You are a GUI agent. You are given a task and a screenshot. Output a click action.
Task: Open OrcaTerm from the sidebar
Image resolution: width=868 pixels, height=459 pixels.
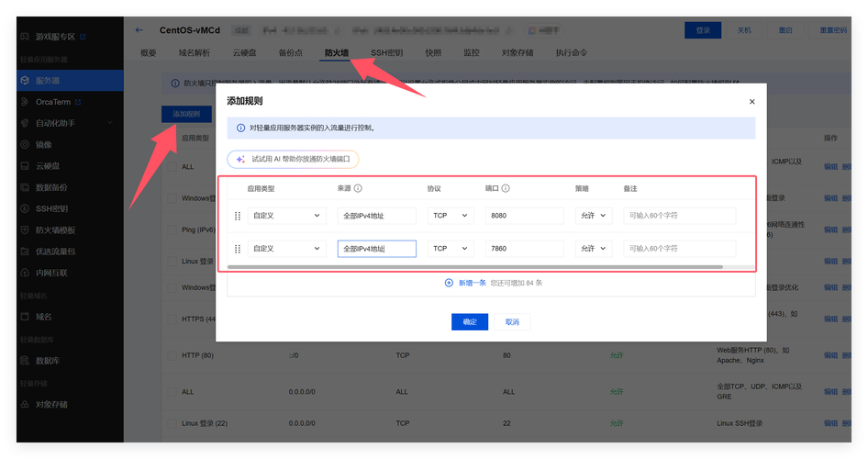[53, 102]
